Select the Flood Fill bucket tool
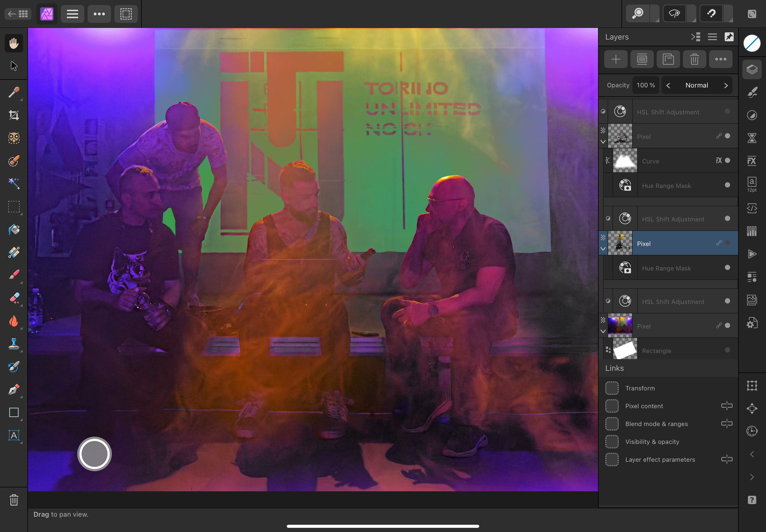 click(x=14, y=230)
